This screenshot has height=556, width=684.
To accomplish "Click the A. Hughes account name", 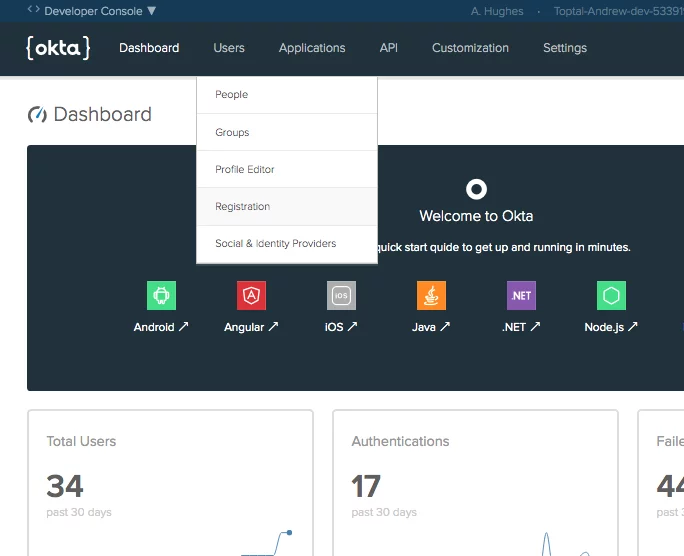I will (x=497, y=11).
